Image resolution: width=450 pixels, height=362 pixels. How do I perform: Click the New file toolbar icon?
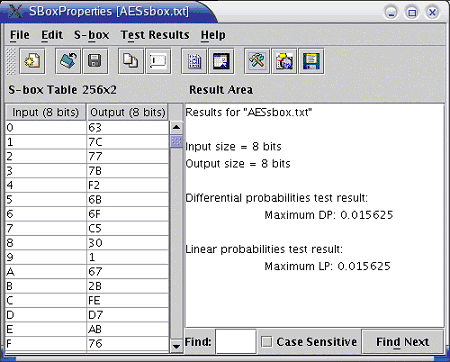(x=32, y=61)
